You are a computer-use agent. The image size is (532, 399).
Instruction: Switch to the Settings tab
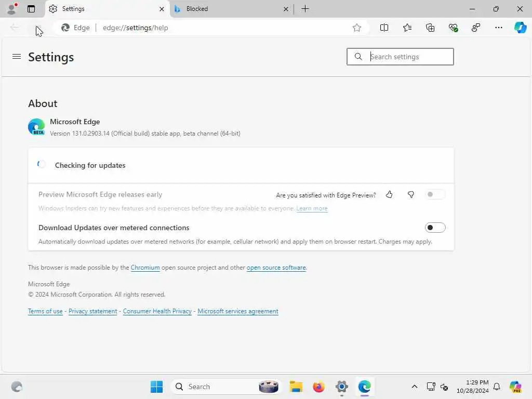pyautogui.click(x=107, y=9)
